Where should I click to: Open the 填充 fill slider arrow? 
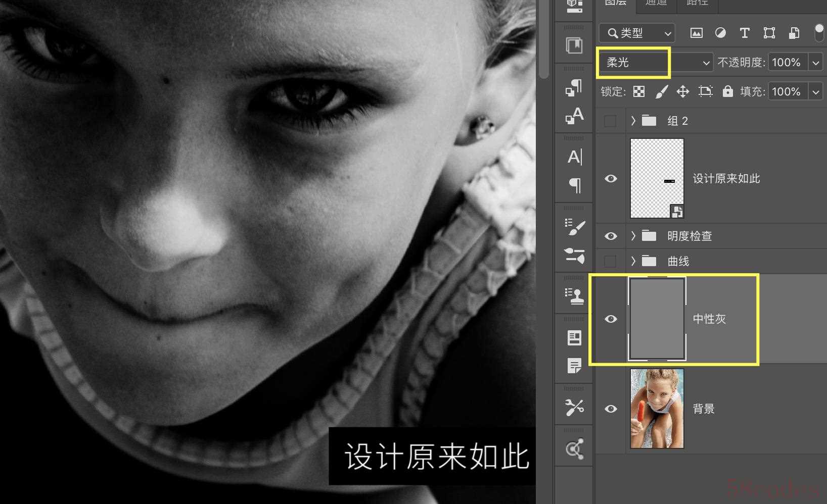click(815, 91)
